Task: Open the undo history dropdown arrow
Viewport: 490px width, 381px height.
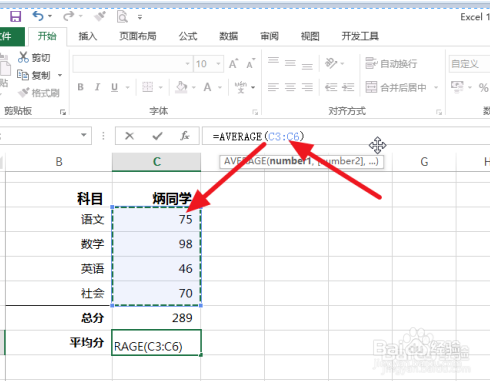Action: click(x=50, y=16)
